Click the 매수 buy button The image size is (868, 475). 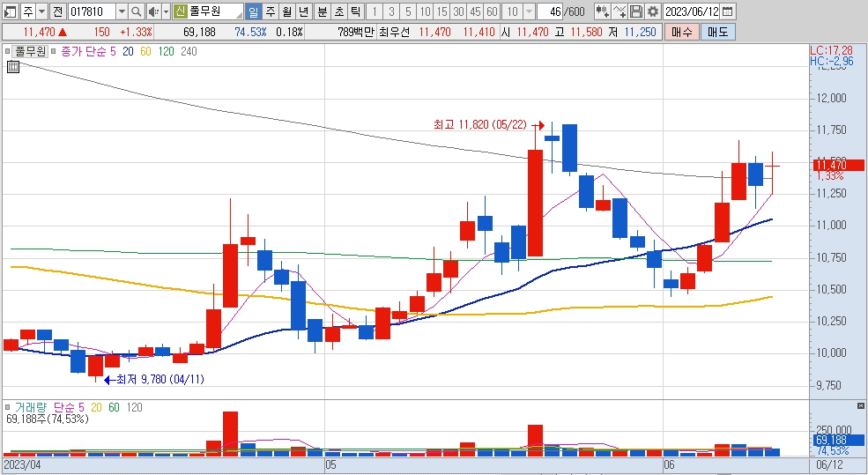[682, 32]
